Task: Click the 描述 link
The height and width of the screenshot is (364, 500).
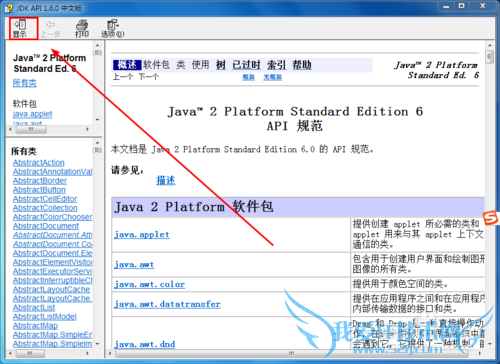Action: [x=166, y=180]
